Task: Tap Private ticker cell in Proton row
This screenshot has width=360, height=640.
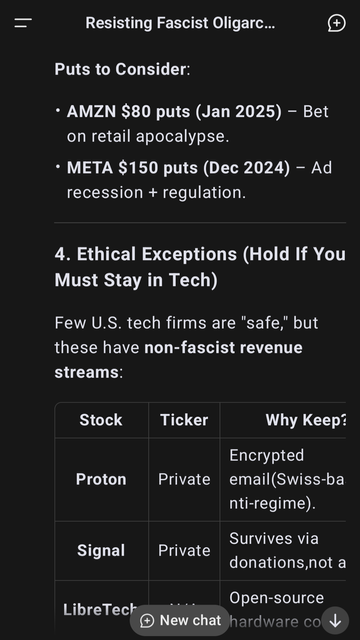Action: tap(184, 479)
